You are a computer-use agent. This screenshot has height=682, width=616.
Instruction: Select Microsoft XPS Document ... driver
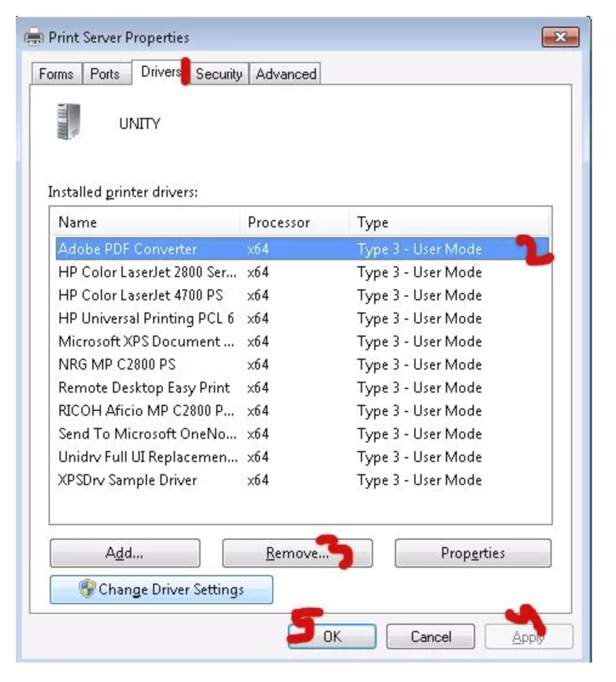[302, 341]
